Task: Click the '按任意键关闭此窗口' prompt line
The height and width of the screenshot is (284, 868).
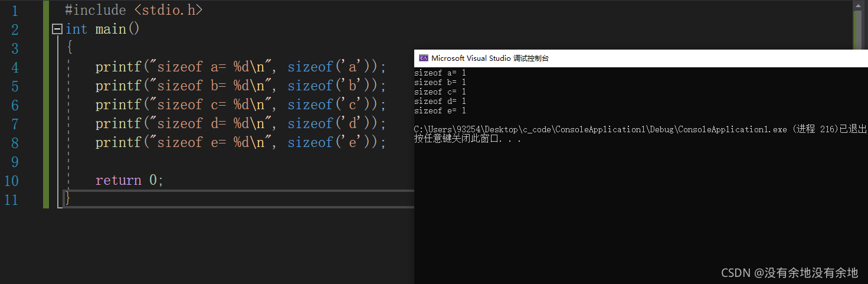Action: tap(468, 139)
